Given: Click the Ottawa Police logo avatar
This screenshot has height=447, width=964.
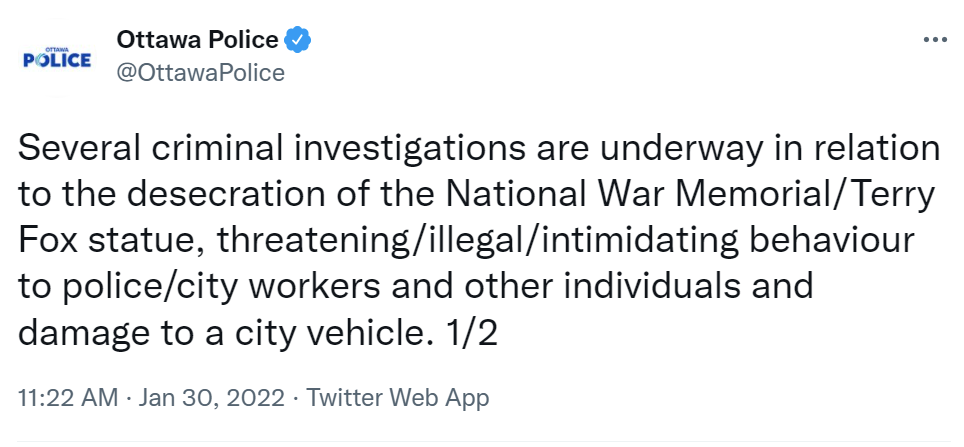Looking at the screenshot, I should [57, 59].
